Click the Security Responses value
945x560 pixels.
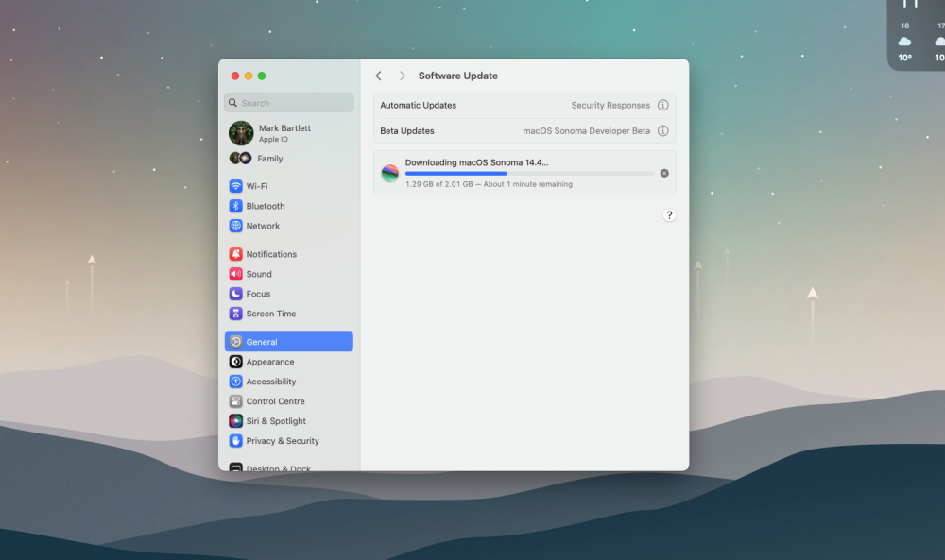point(610,105)
